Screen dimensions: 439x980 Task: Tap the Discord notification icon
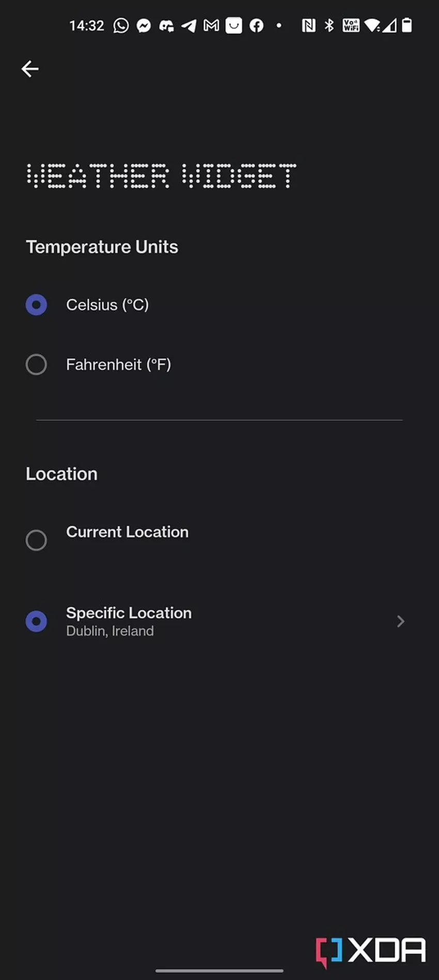(166, 25)
